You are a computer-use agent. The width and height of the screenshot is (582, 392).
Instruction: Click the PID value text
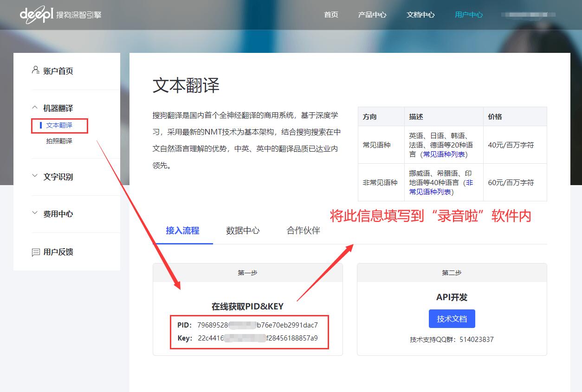coord(258,325)
